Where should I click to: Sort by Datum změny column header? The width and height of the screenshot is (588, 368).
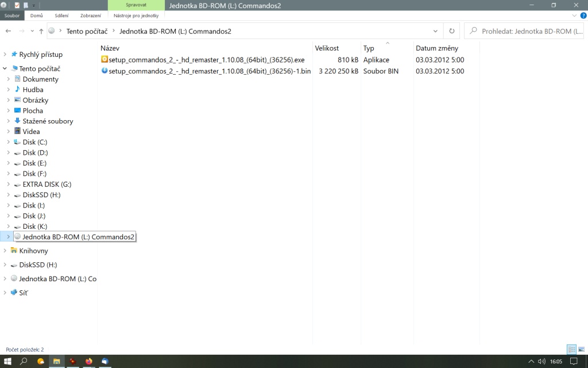coord(437,48)
